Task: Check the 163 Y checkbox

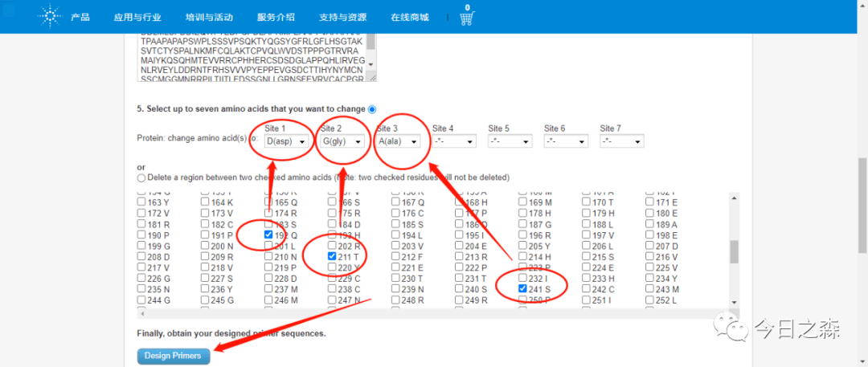Action: 141,202
